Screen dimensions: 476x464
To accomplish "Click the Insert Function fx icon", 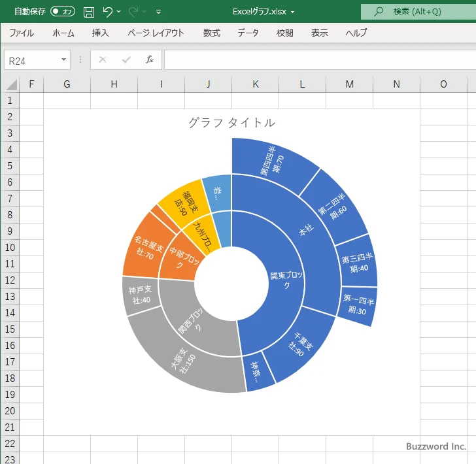I will tap(149, 59).
